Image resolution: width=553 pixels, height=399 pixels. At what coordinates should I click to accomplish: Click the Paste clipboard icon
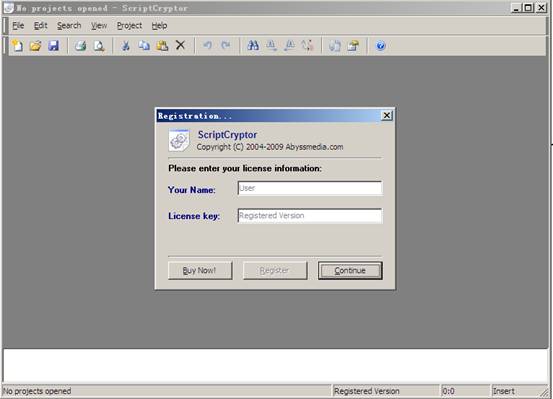click(162, 46)
